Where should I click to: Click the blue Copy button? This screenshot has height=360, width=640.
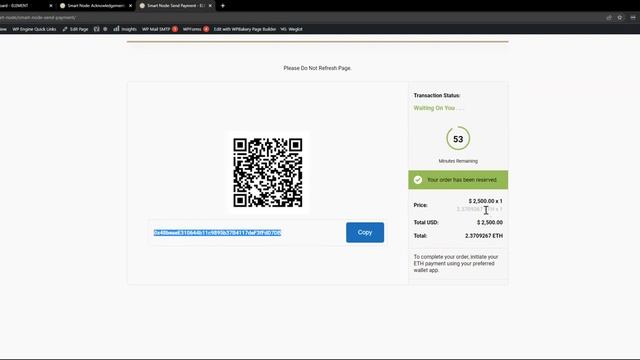[x=365, y=232]
